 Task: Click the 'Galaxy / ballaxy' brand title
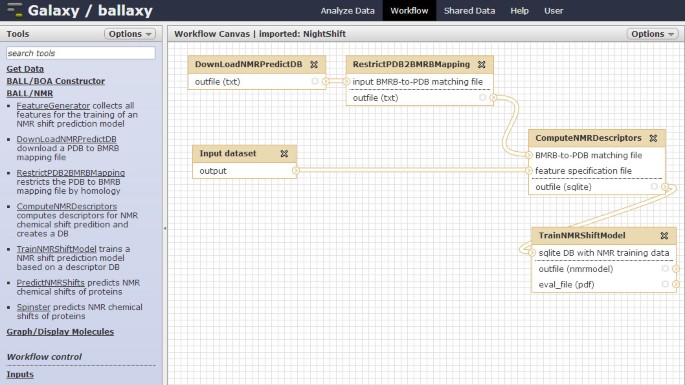[x=90, y=10]
